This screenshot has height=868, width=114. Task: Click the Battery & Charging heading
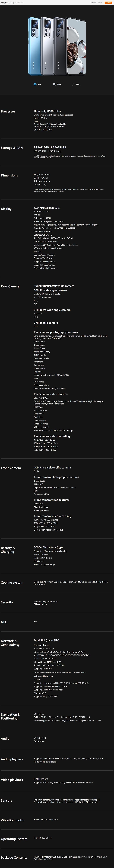[x=8, y=550]
